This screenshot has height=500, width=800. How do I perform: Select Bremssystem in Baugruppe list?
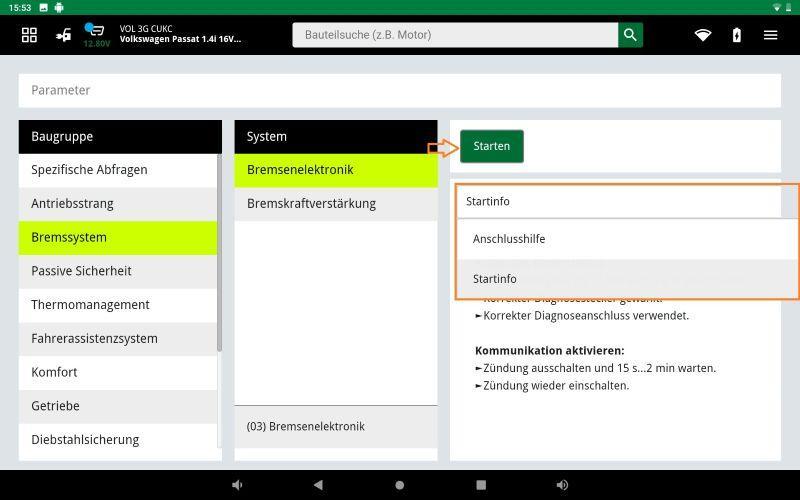click(118, 237)
